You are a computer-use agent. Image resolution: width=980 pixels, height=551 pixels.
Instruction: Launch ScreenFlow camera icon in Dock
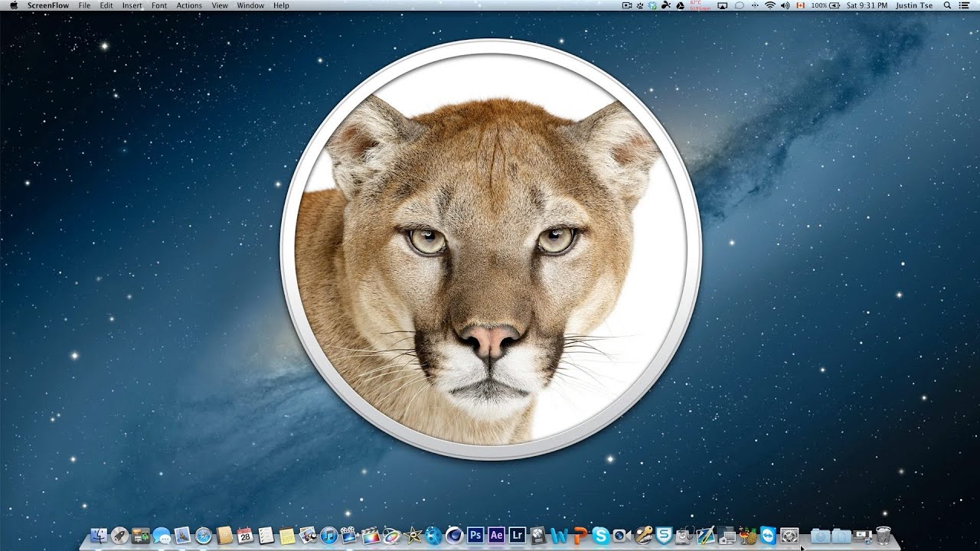[349, 535]
